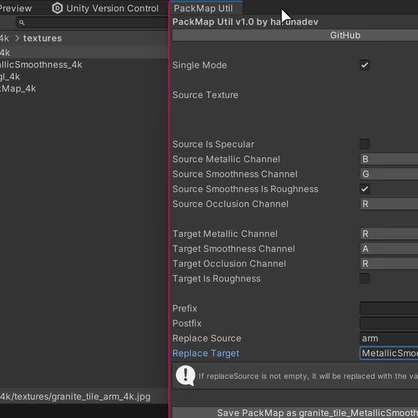418x418 pixels.
Task: Click the Target Smoothness Channel label
Action: click(x=234, y=249)
